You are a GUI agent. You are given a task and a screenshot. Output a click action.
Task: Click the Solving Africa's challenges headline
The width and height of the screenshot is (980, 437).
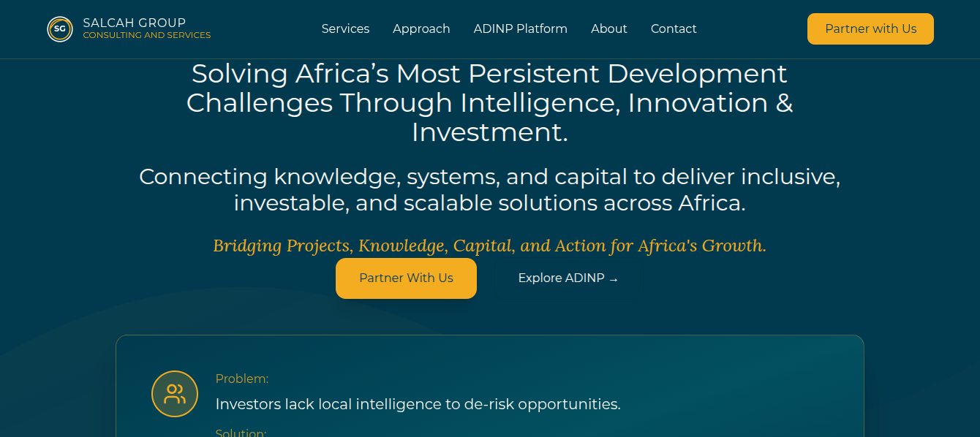pos(489,103)
